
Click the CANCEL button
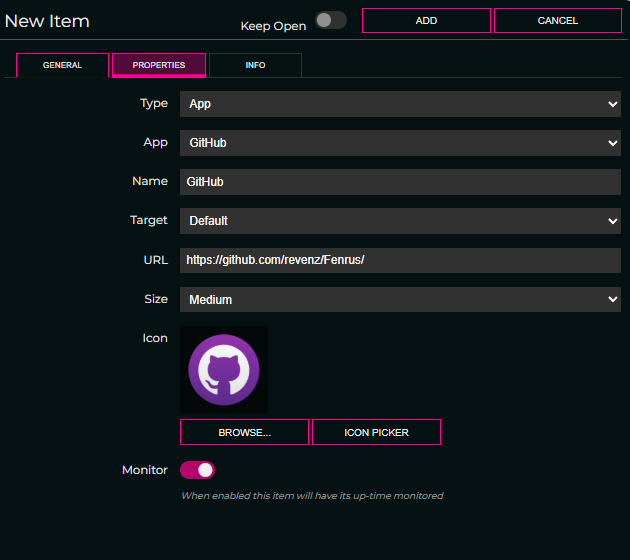pyautogui.click(x=557, y=21)
